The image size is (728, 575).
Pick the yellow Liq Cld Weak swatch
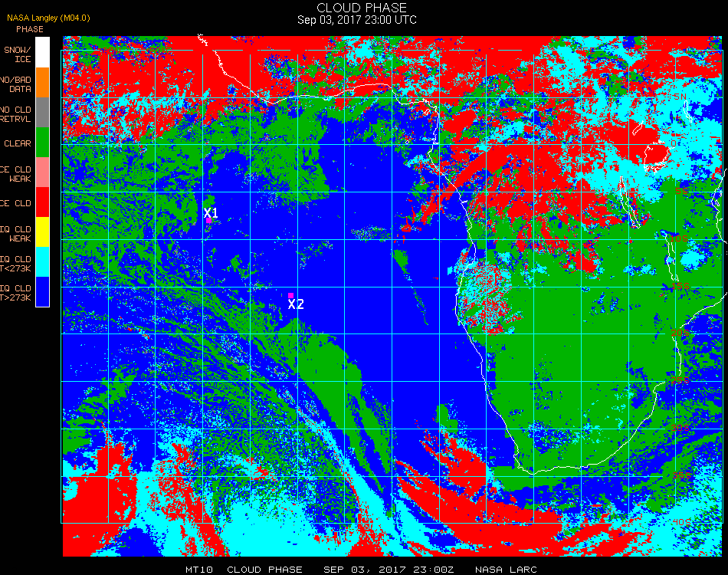point(42,232)
